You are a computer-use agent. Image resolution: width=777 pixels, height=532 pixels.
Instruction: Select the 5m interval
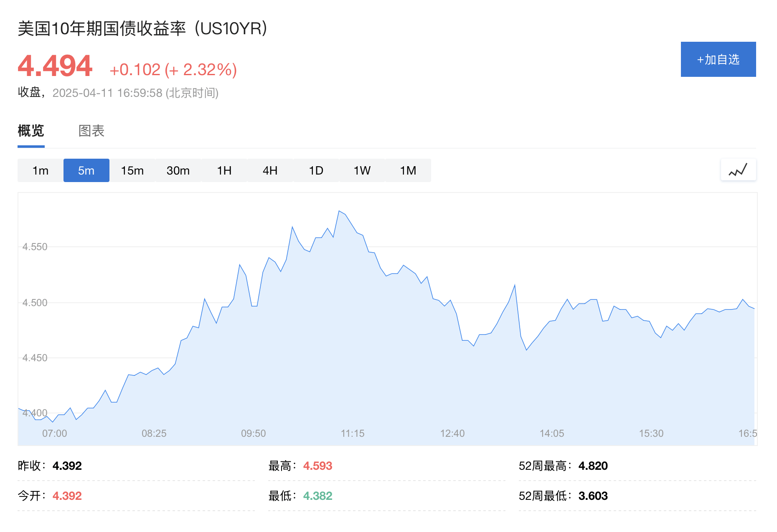click(x=86, y=170)
